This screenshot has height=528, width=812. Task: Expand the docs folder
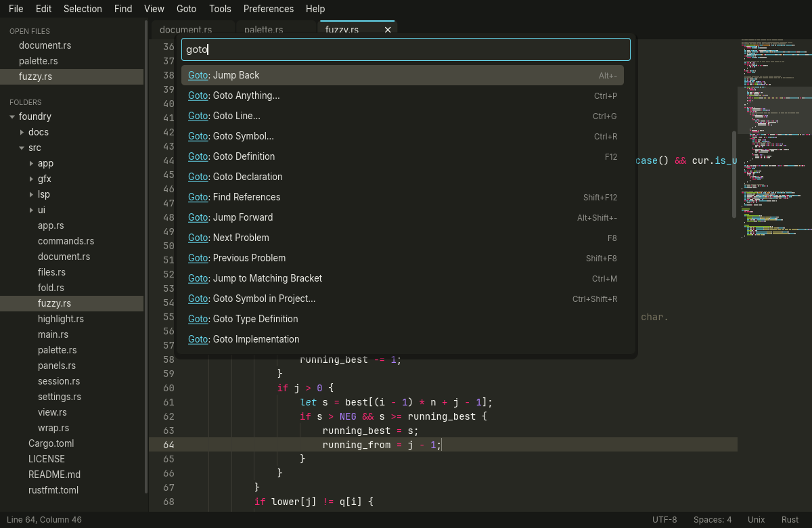22,132
